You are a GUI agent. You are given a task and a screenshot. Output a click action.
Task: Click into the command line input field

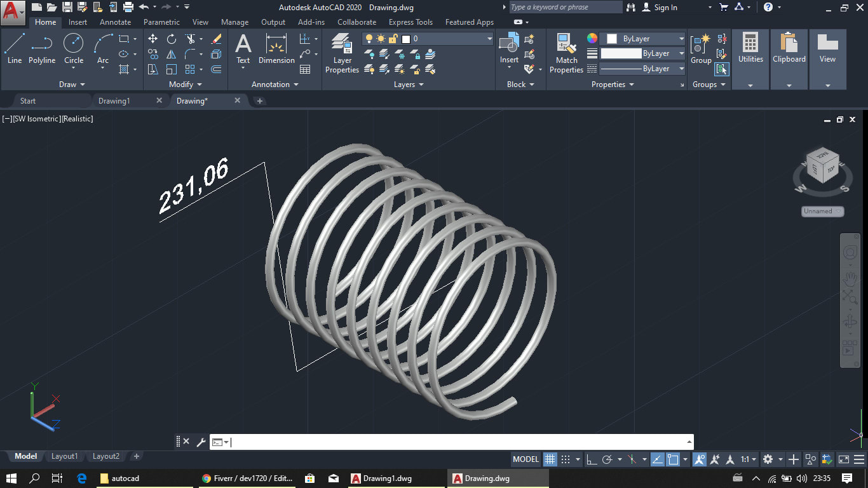[458, 442]
